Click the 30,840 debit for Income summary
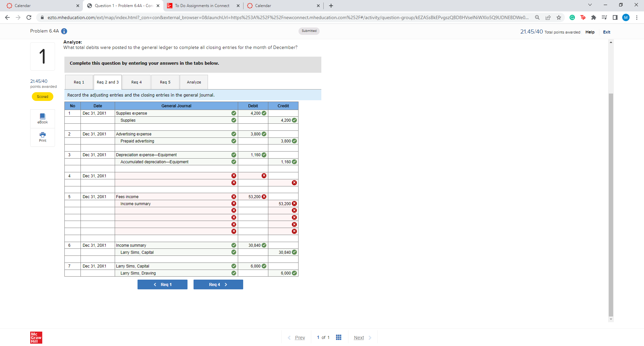The width and height of the screenshot is (644, 346). coord(253,245)
